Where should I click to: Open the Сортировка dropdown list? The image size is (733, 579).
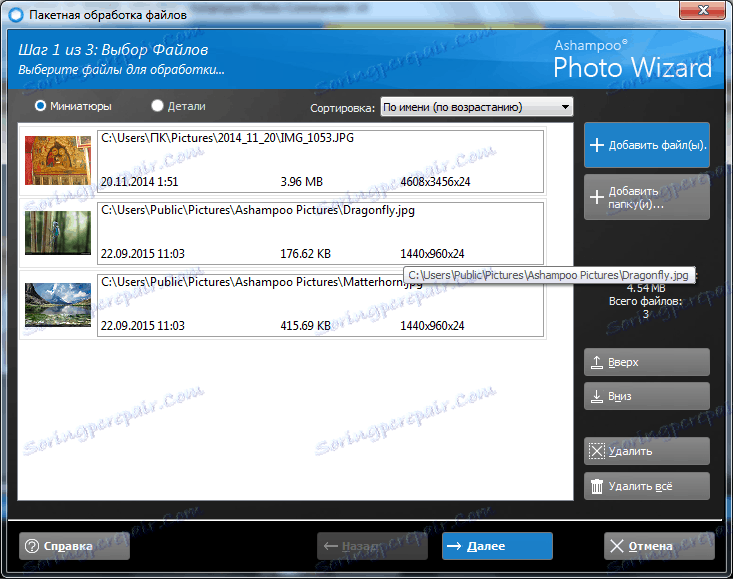click(x=476, y=107)
